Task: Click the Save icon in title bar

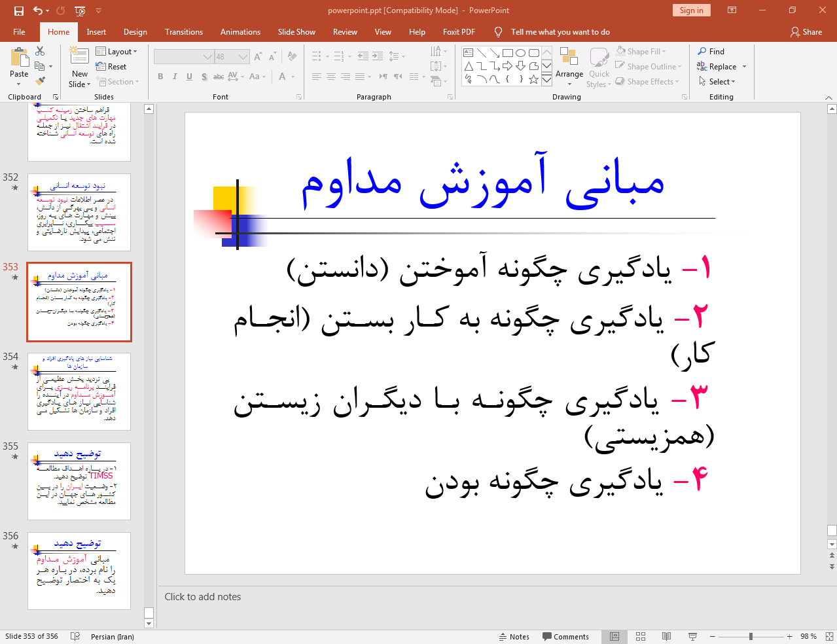Action: coord(18,10)
